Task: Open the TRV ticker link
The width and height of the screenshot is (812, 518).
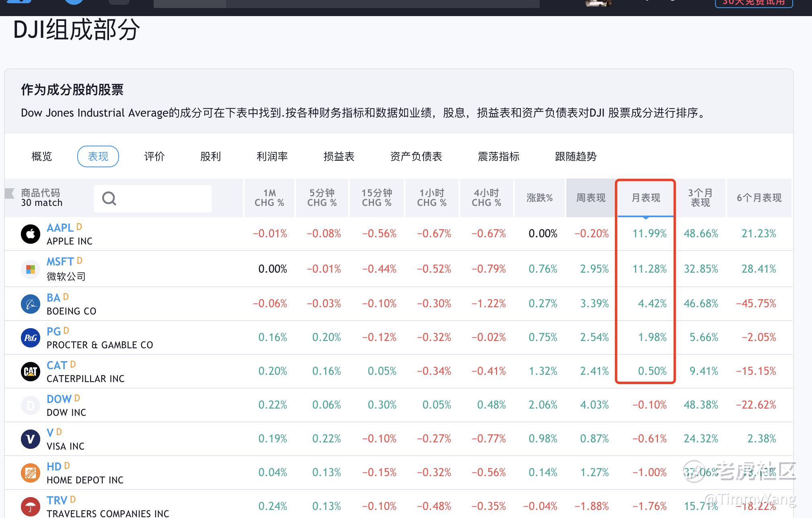Action: (x=57, y=501)
